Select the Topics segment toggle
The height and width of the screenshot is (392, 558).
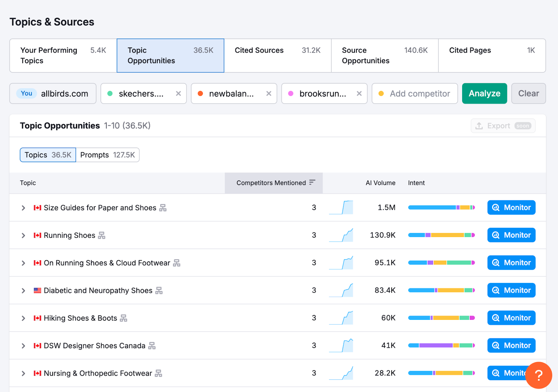click(47, 155)
